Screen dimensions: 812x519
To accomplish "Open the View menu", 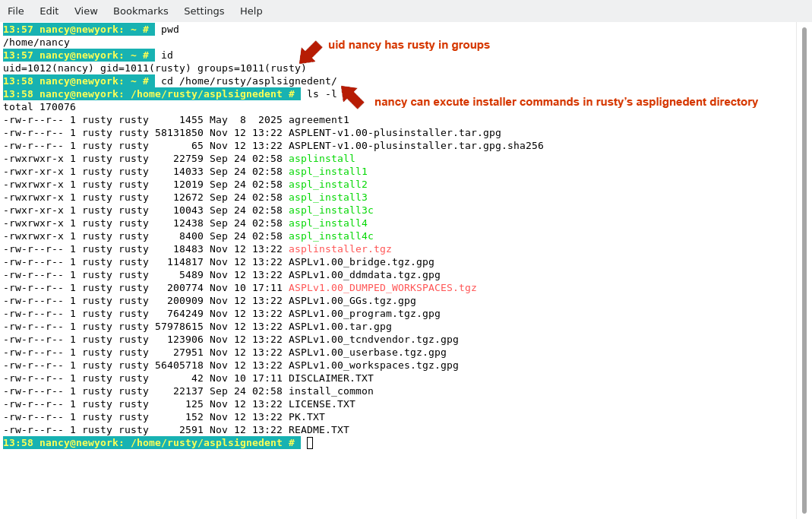I will pos(86,11).
